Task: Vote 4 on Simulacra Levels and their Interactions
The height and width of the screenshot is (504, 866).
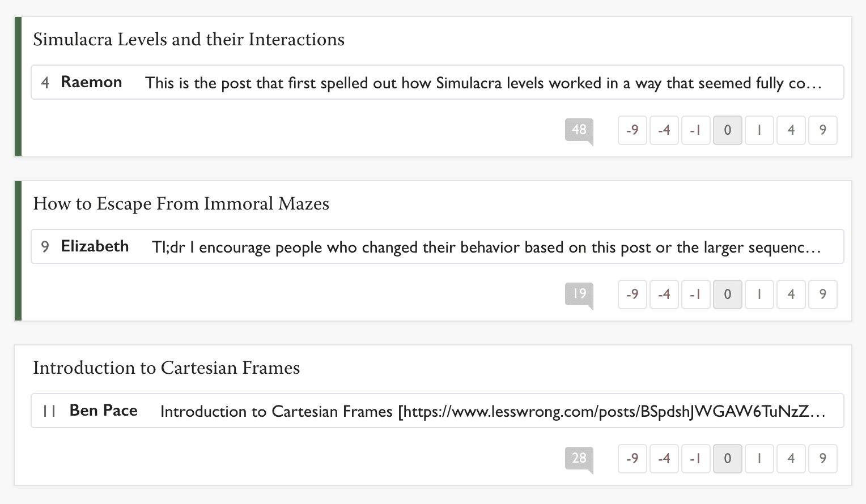Action: [791, 130]
